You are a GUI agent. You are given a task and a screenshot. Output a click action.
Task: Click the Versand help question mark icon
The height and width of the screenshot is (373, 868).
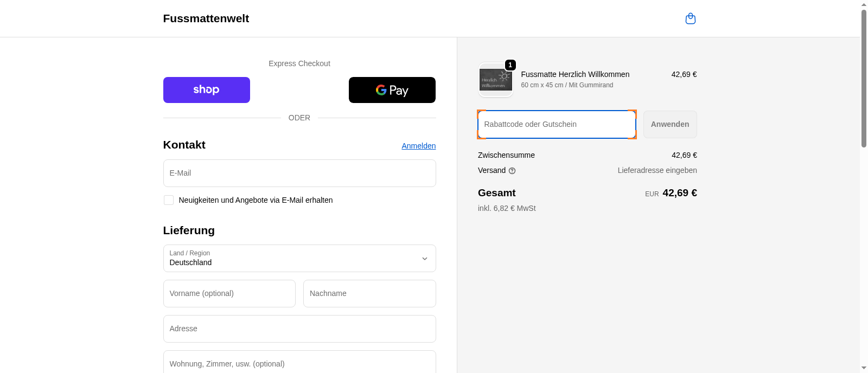pyautogui.click(x=512, y=171)
